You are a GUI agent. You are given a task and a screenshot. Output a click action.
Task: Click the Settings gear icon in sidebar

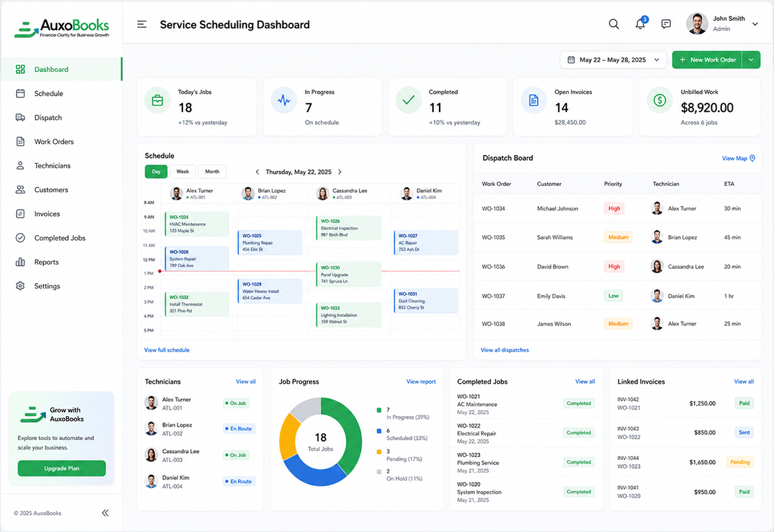(x=20, y=286)
